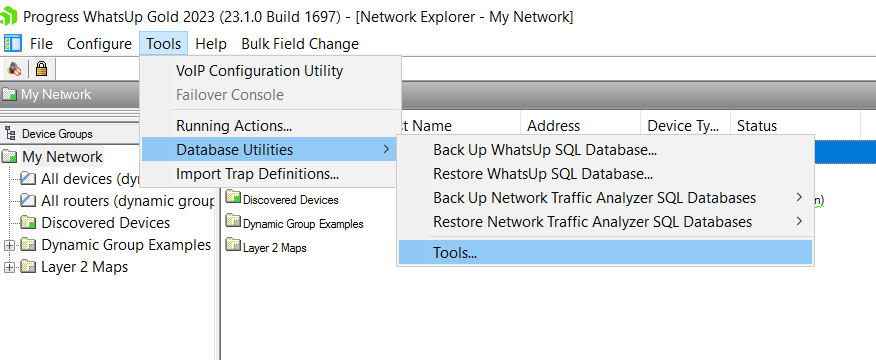Select Dynamic Group Examples list row

pyautogui.click(x=303, y=224)
